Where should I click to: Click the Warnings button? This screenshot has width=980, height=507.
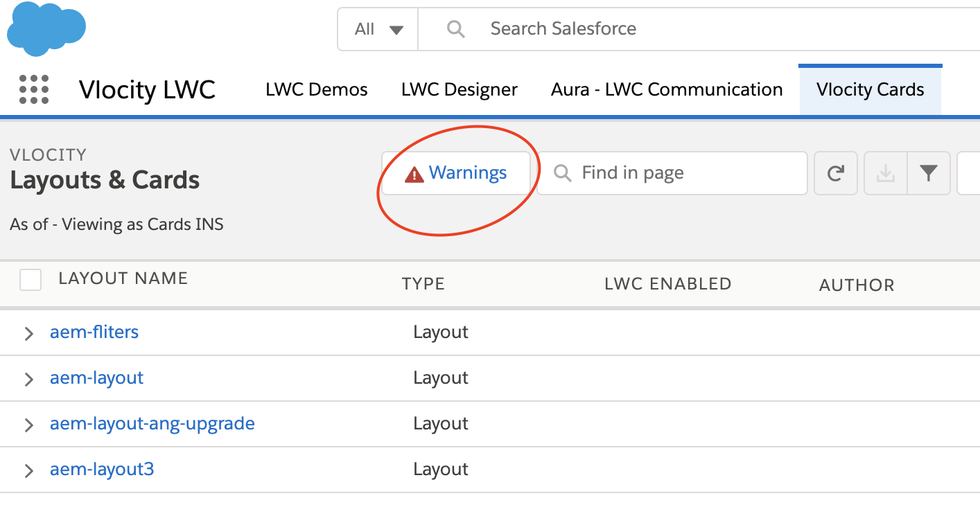pos(456,173)
